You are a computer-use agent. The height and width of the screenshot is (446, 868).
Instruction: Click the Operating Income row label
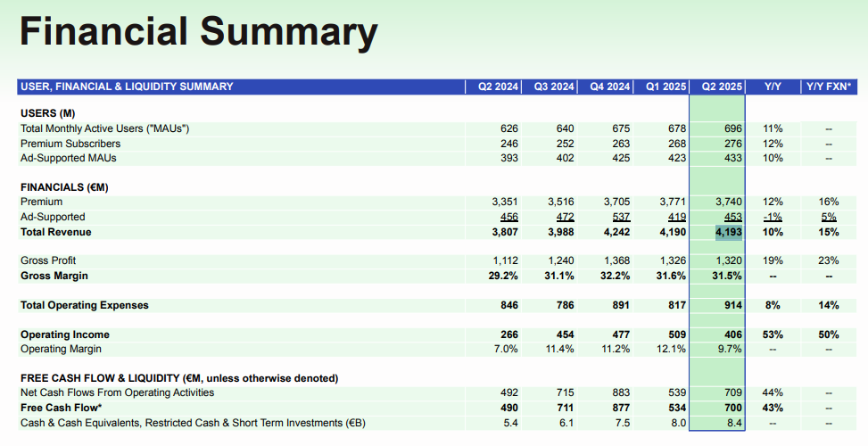[65, 334]
